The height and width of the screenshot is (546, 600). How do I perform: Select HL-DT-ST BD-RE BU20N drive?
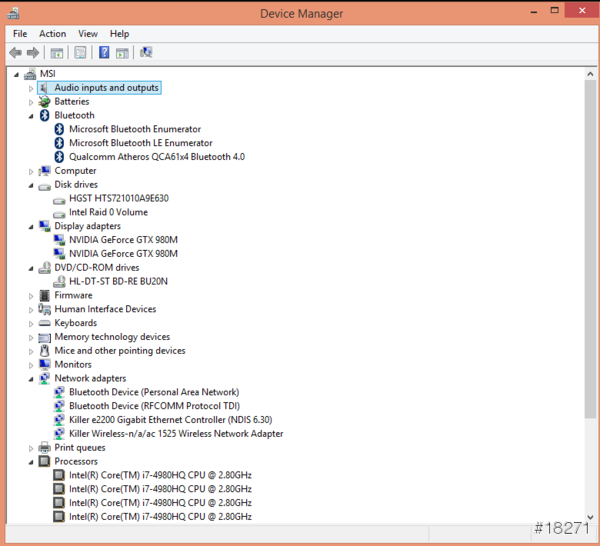(x=118, y=282)
